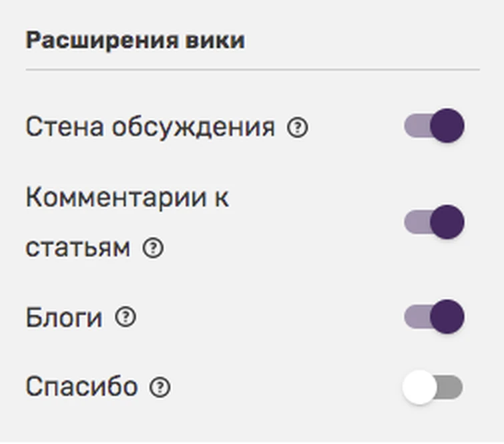Click the divider line under Расширения вики

pos(252,69)
